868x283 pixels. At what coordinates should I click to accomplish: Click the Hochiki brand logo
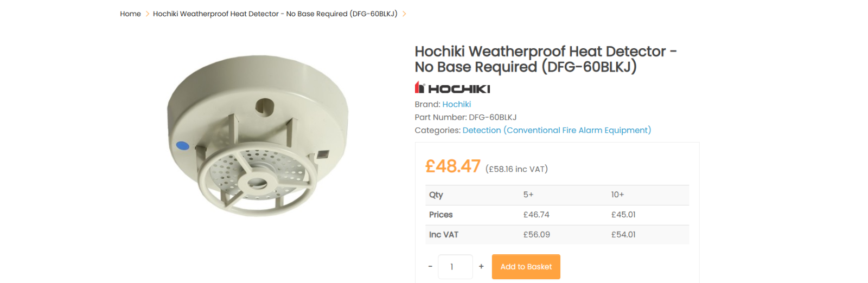[452, 88]
